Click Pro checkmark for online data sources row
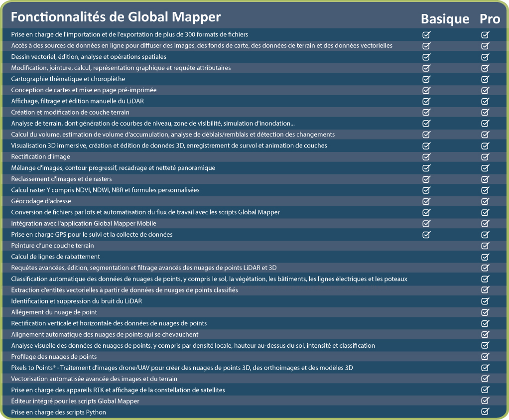The width and height of the screenshot is (509, 420). point(485,46)
